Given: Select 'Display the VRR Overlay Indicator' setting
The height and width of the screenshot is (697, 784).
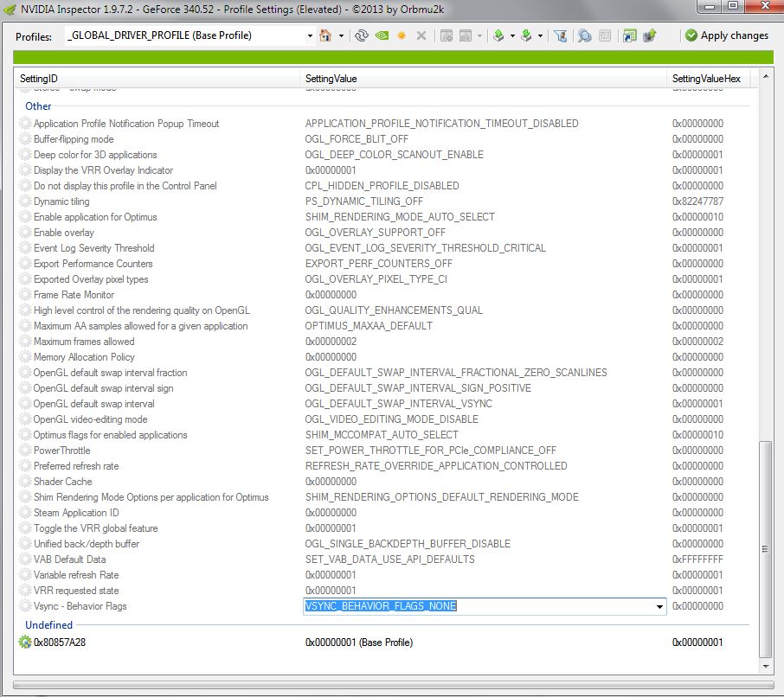Looking at the screenshot, I should (103, 170).
